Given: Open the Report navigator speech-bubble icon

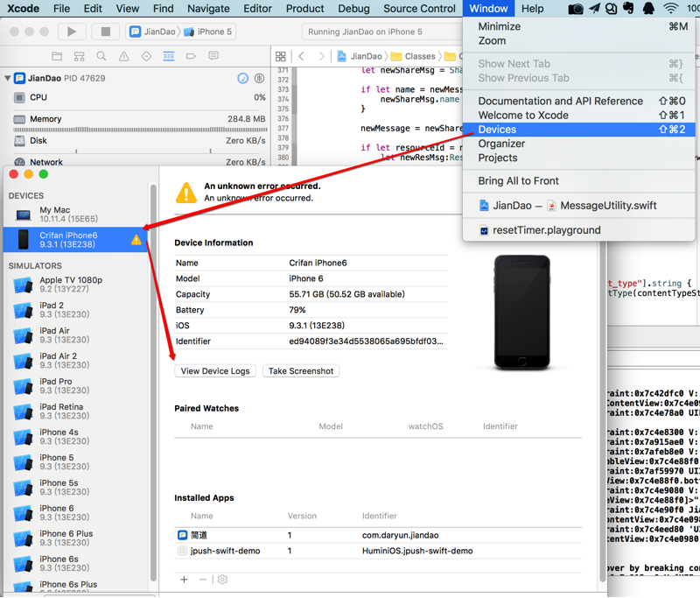Looking at the screenshot, I should [213, 56].
